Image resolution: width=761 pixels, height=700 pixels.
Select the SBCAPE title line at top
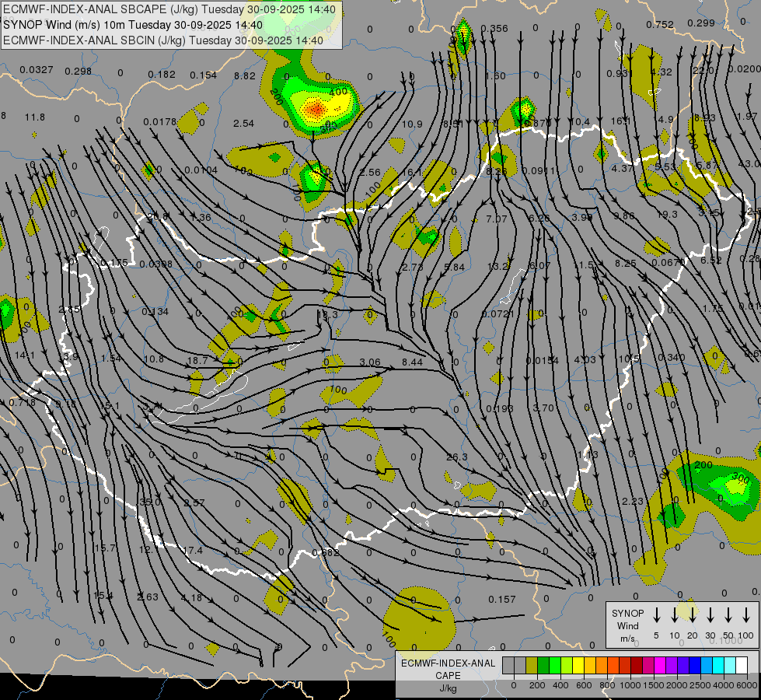point(169,9)
